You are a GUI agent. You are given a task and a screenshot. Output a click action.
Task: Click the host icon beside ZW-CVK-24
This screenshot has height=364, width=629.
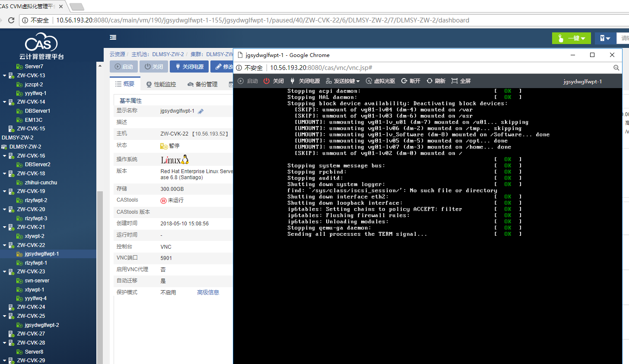click(x=12, y=307)
